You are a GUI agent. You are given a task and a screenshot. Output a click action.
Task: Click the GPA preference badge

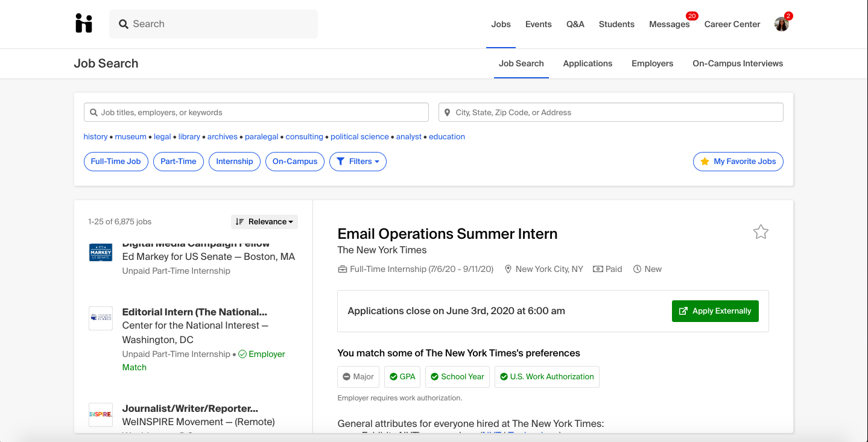point(402,377)
